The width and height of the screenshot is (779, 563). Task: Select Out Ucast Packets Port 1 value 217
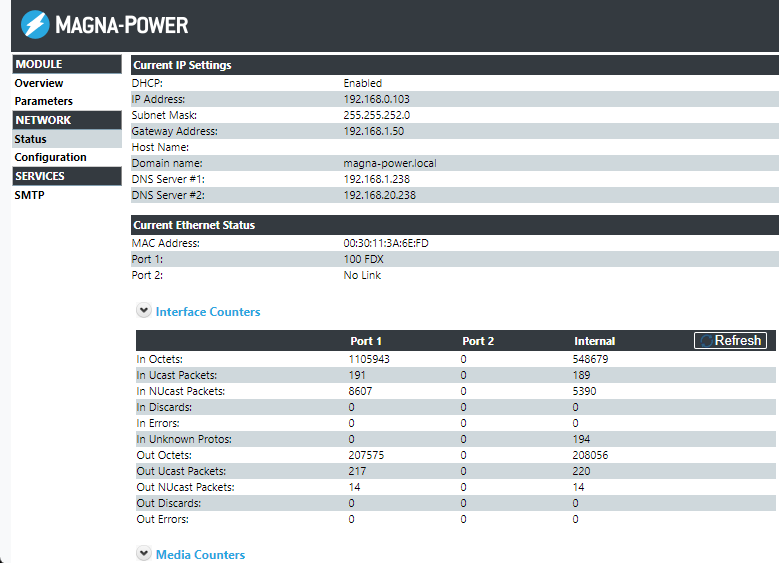(357, 471)
